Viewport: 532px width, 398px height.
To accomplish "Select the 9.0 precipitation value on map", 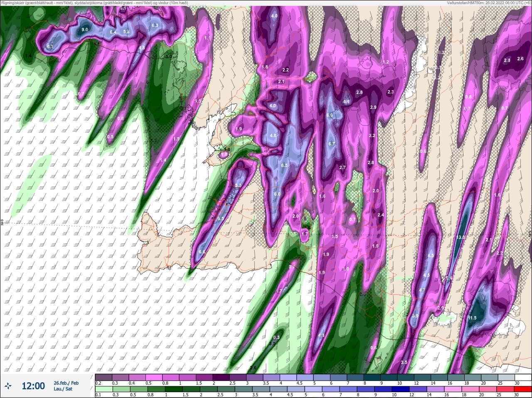I will [x=85, y=29].
